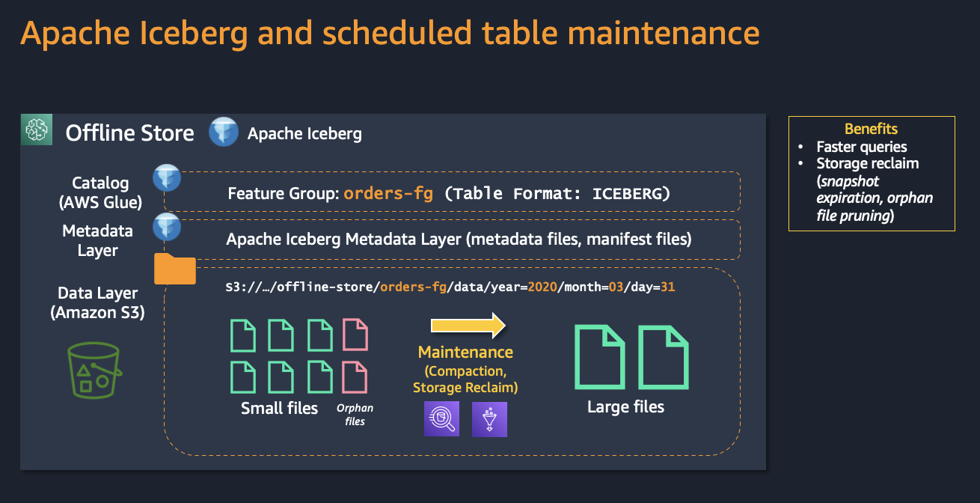Select the Iceberg icon on the Catalog row
980x503 pixels.
click(x=167, y=178)
